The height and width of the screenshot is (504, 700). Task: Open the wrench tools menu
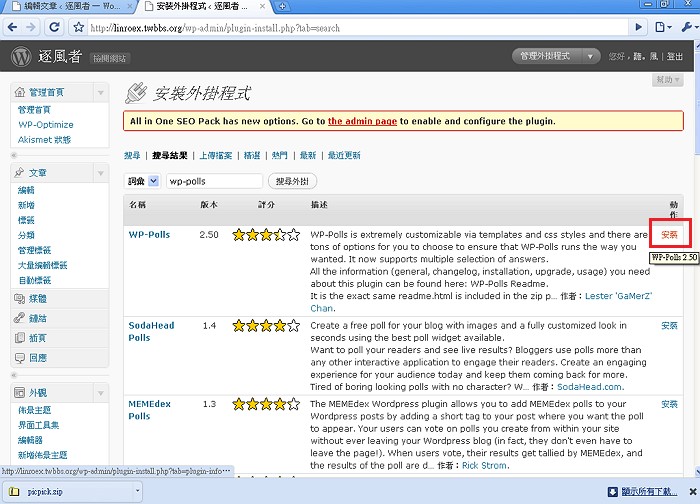pos(689,27)
